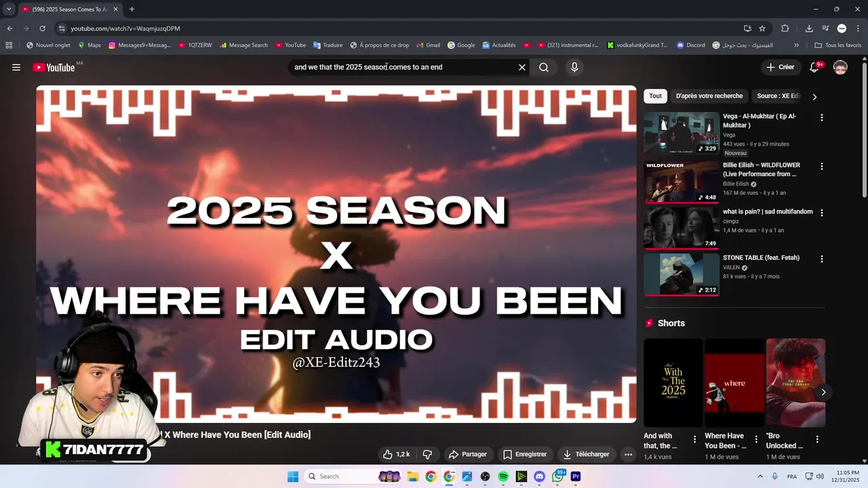The image size is (868, 488).
Task: Open more actions under the video
Action: coord(628,454)
